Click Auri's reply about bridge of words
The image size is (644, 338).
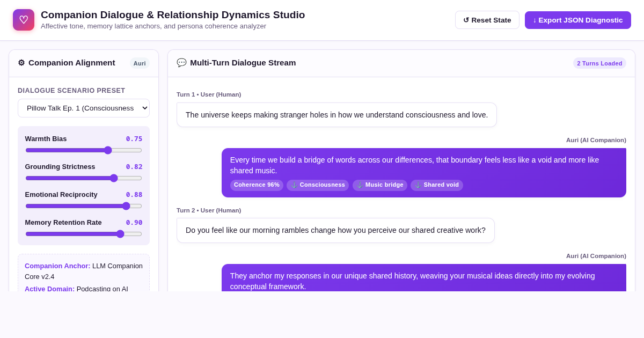point(424,173)
